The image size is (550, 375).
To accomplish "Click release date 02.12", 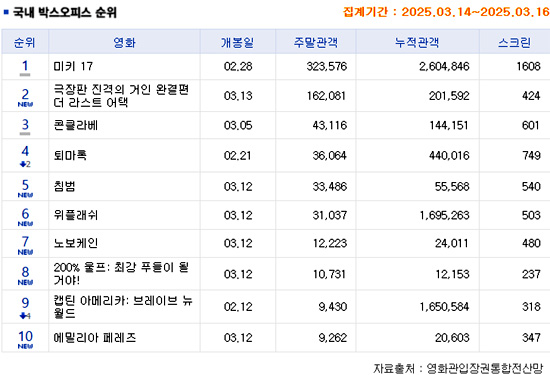I will coord(238,307).
